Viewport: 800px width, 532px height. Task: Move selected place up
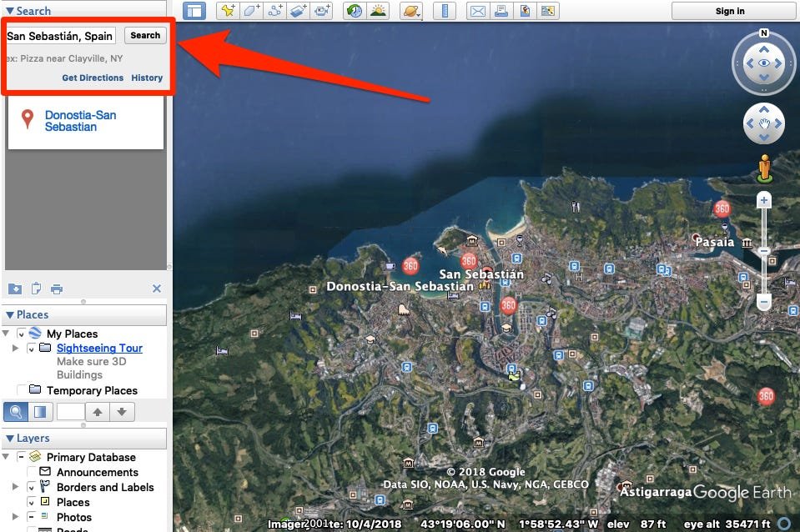pyautogui.click(x=98, y=412)
